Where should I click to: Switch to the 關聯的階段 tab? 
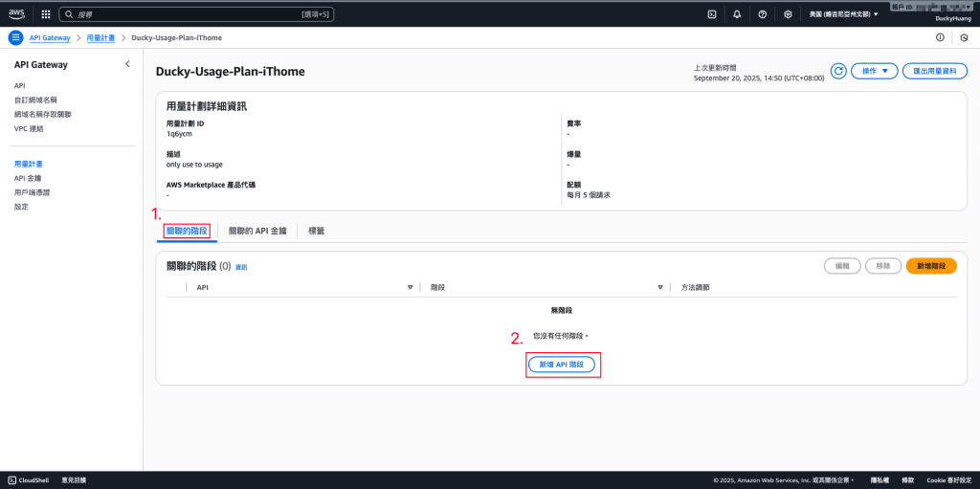pos(187,231)
